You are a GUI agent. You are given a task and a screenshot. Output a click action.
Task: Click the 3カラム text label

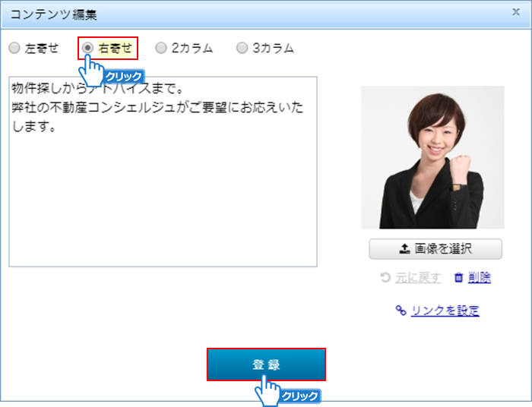[273, 49]
